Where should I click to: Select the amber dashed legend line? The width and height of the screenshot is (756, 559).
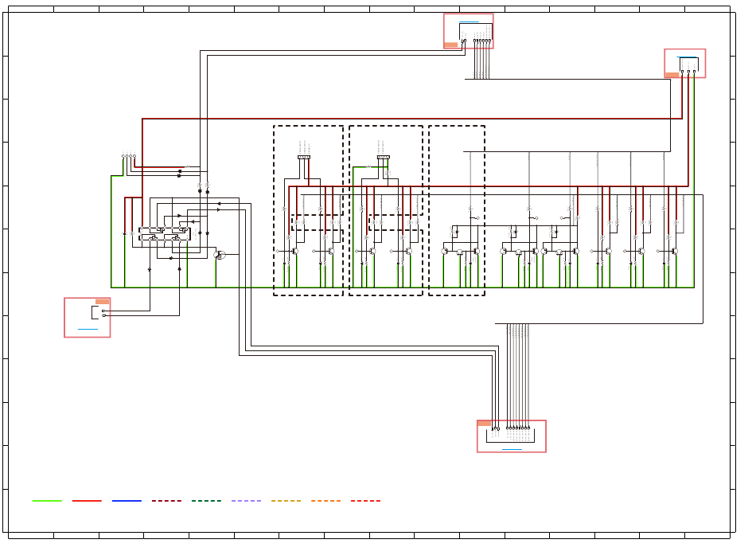click(x=286, y=501)
